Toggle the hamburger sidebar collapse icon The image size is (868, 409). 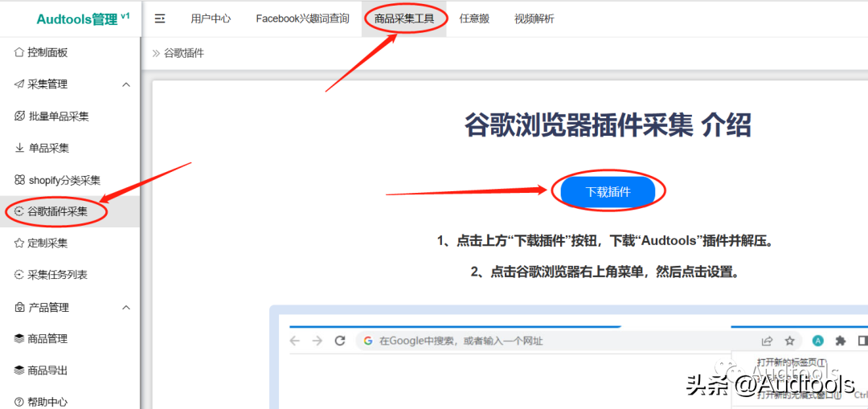(x=160, y=18)
